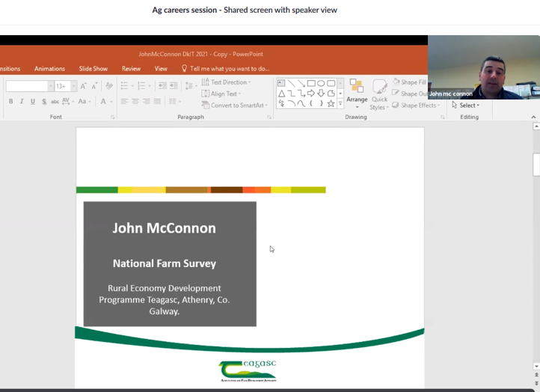Viewport: 540px width, 392px height.
Task: Open the Animations ribbon tab
Action: coord(49,69)
